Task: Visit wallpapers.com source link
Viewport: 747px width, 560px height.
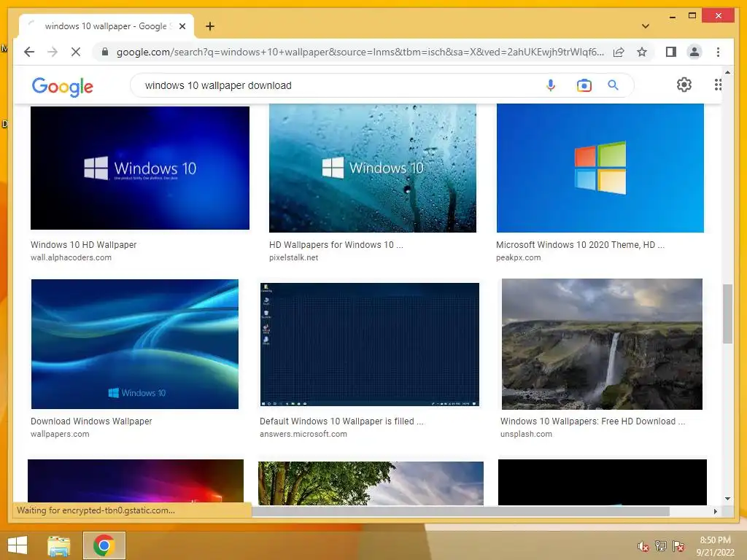Action: pyautogui.click(x=60, y=435)
